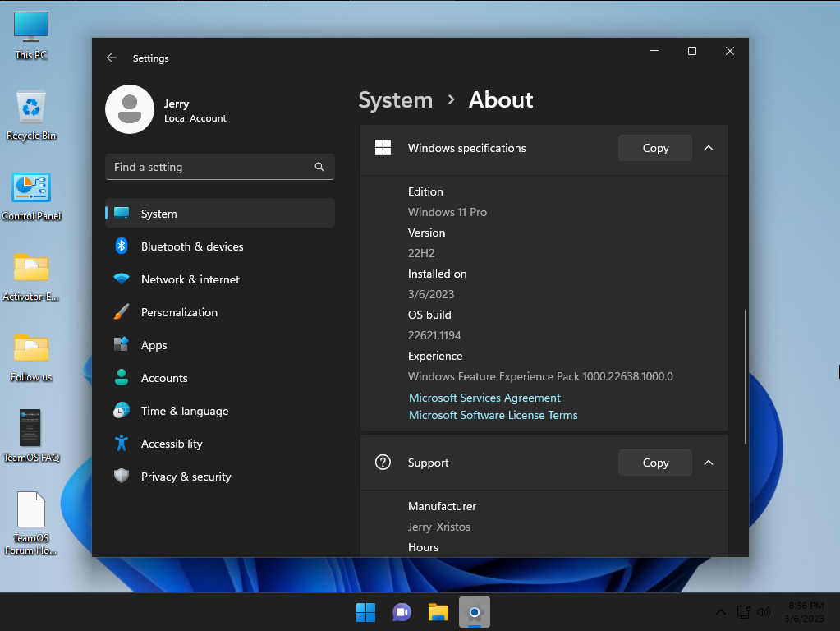This screenshot has height=631, width=840.
Task: Collapse the Support section
Action: pyautogui.click(x=709, y=463)
